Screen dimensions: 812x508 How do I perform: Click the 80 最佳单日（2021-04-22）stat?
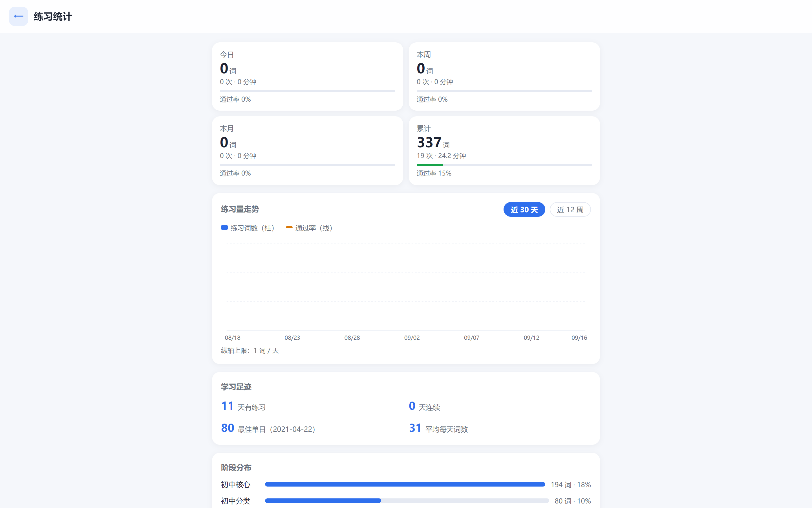pyautogui.click(x=268, y=428)
